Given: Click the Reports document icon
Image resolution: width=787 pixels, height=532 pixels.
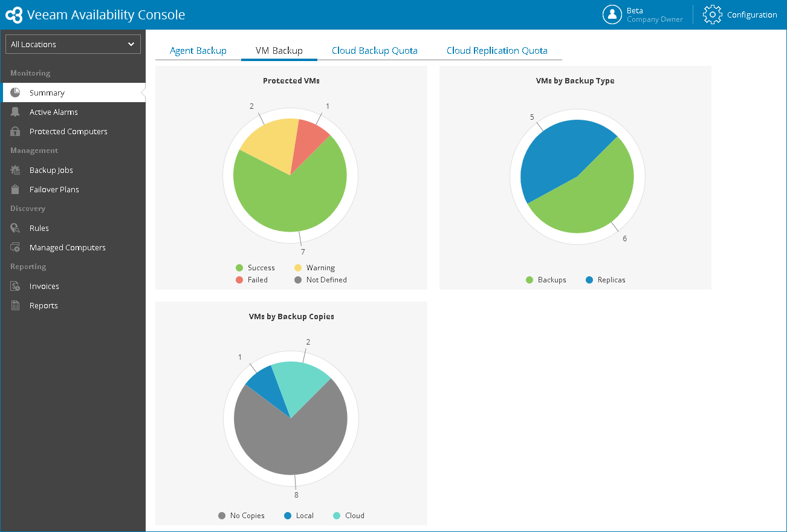Looking at the screenshot, I should pos(16,305).
